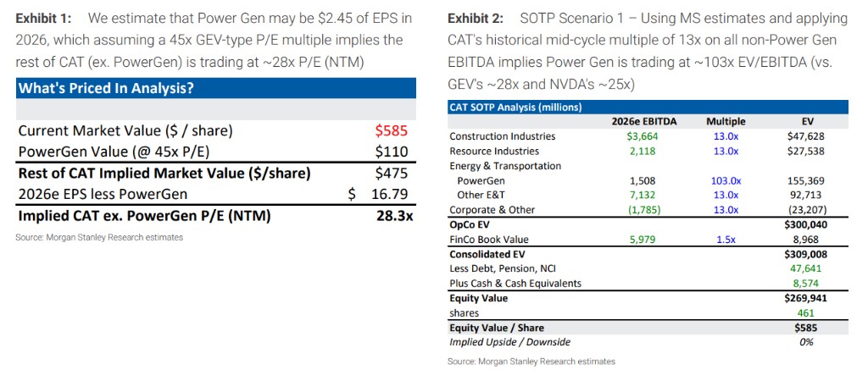Select the FinCo Book Value 1.5x multiple
The image size is (868, 381).
[726, 240]
